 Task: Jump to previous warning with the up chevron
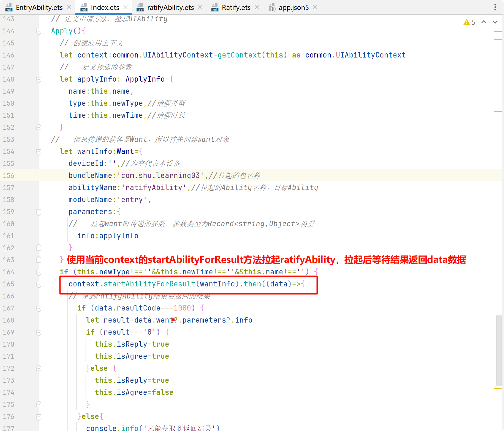click(x=484, y=22)
